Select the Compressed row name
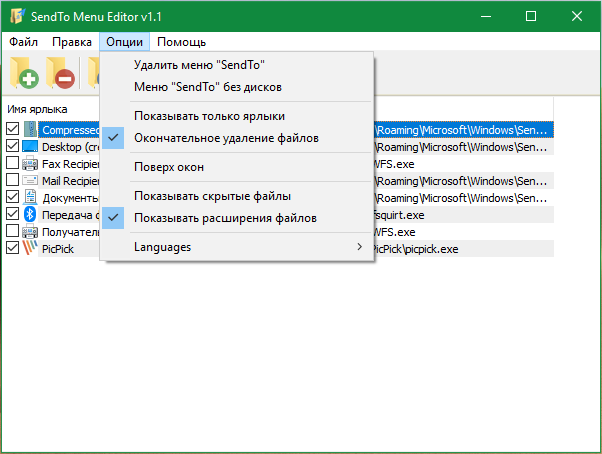This screenshot has height=454, width=602. (x=70, y=130)
